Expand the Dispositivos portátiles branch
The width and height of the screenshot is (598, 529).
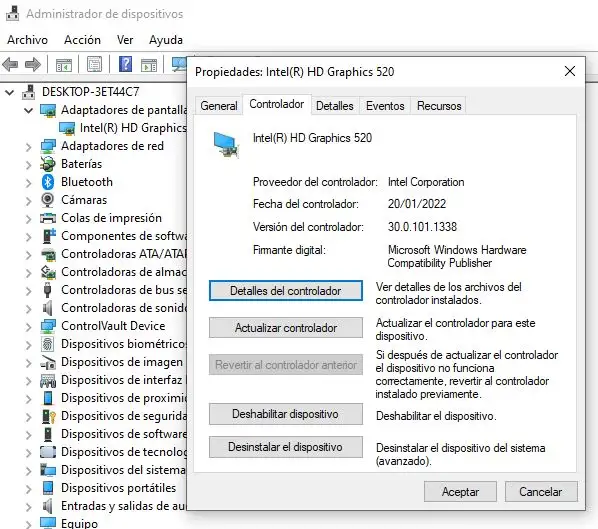[x=29, y=488]
